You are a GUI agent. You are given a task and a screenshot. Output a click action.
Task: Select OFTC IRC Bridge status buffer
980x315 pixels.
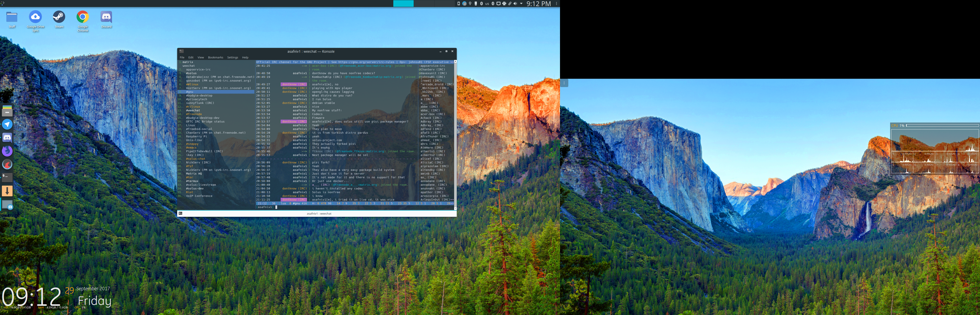[205, 121]
